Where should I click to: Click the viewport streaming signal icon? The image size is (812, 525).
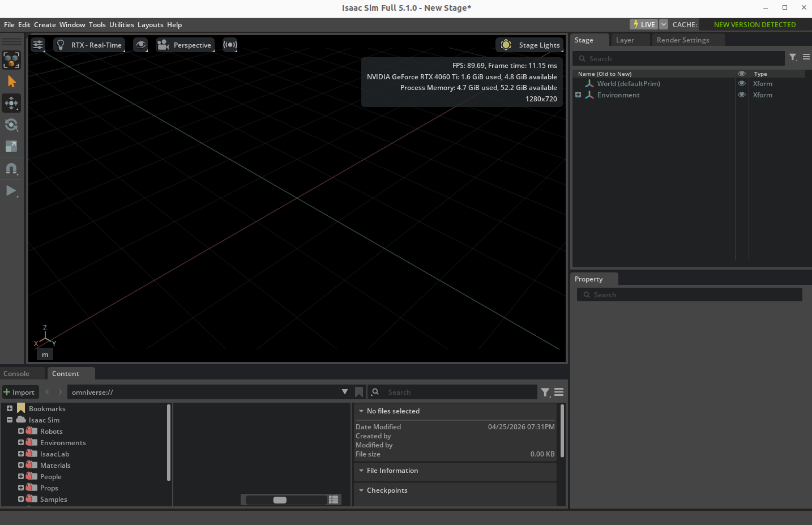click(230, 45)
